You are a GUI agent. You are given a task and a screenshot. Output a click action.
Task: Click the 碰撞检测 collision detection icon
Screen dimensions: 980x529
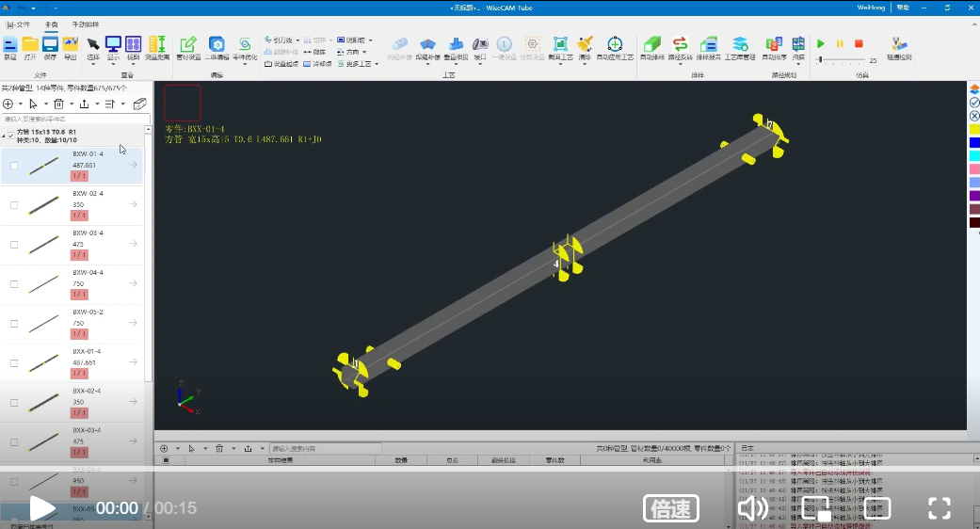(x=899, y=47)
